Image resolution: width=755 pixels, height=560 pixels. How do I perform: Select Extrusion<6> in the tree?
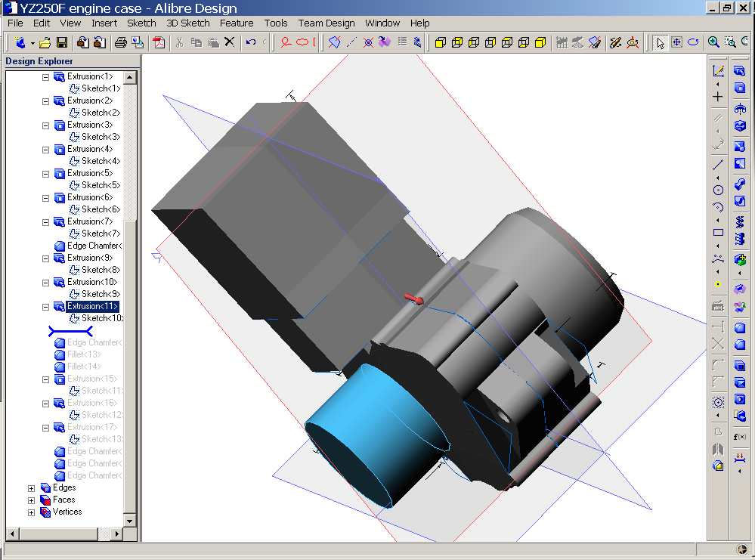90,197
